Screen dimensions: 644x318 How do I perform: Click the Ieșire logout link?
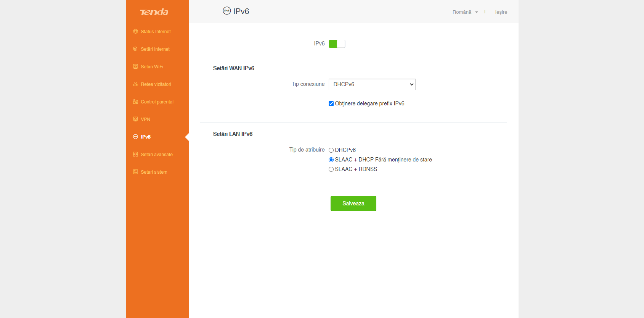pos(501,12)
